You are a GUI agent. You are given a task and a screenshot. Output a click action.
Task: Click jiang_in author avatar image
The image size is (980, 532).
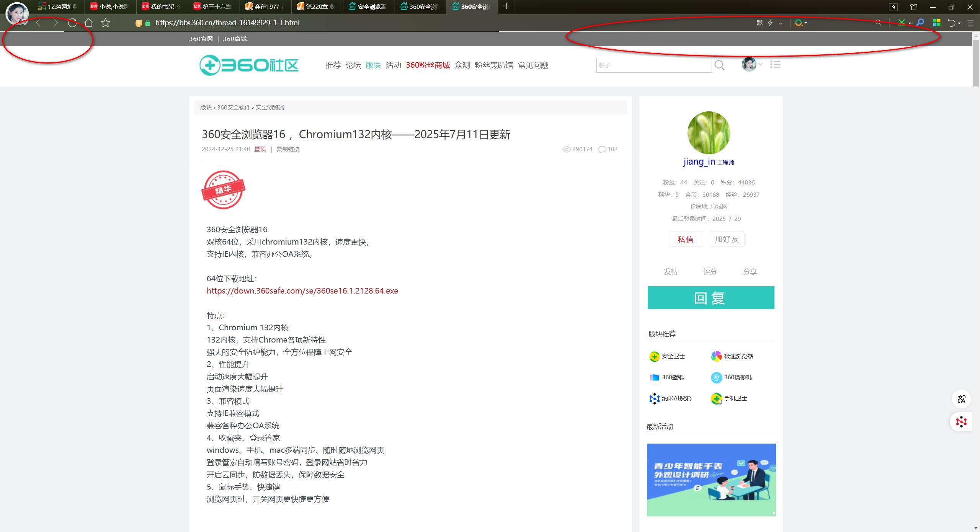[x=709, y=133]
